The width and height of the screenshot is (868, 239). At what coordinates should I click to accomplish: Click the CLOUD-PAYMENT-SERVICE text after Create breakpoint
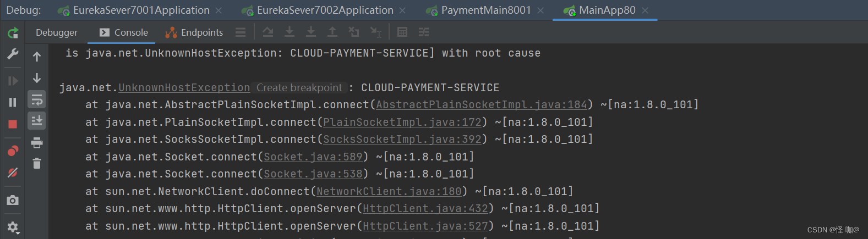[430, 88]
